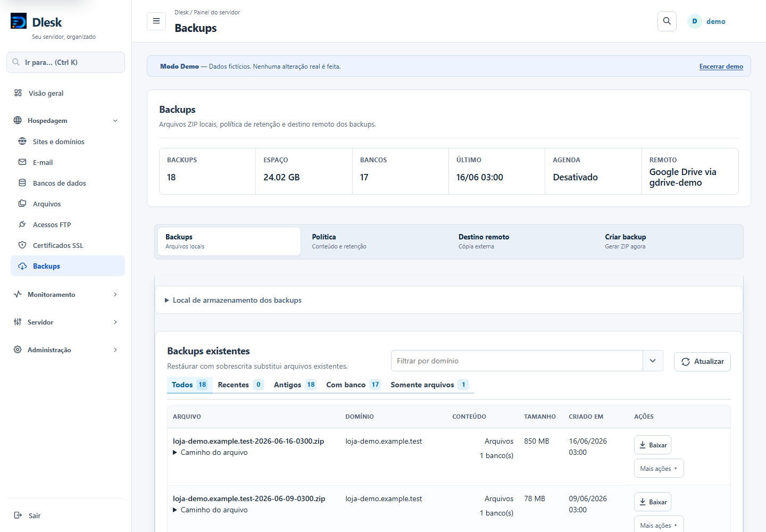
Task: Click the E-mail envelope icon
Action: pyautogui.click(x=22, y=162)
